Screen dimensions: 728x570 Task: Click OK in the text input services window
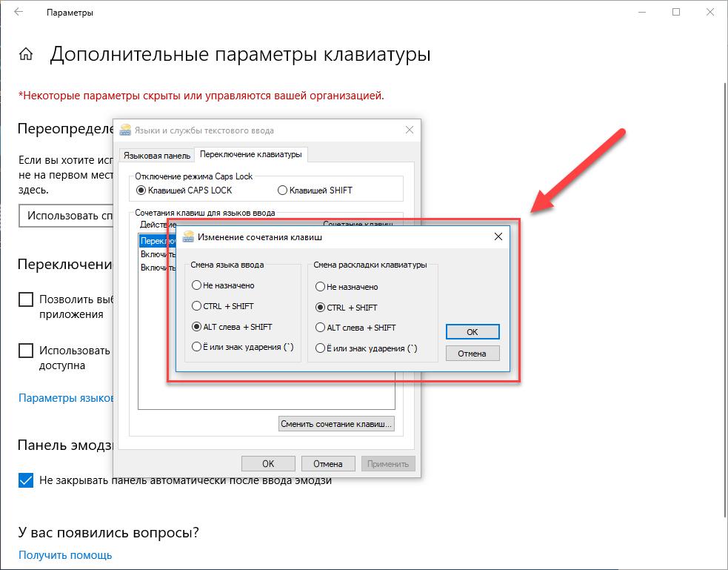click(268, 463)
